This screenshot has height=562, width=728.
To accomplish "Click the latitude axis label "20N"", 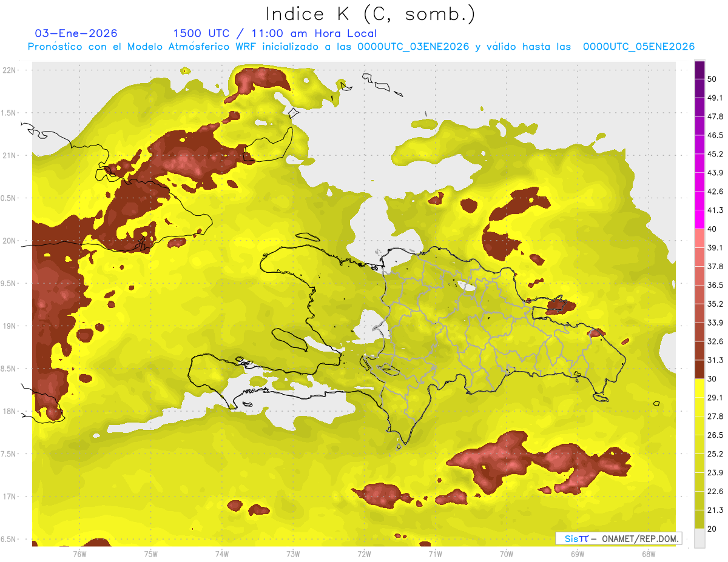I will click(10, 241).
